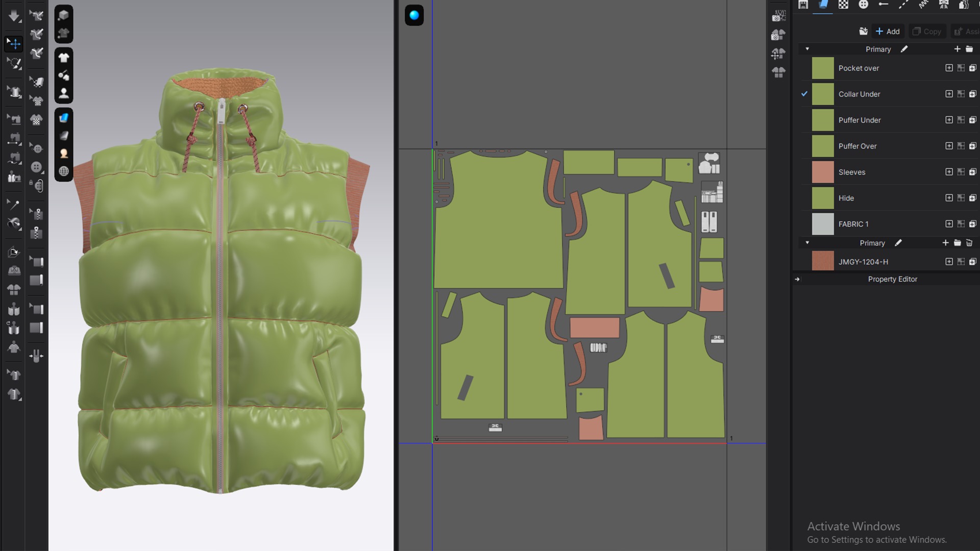Click the Add fabric button

[x=888, y=31]
